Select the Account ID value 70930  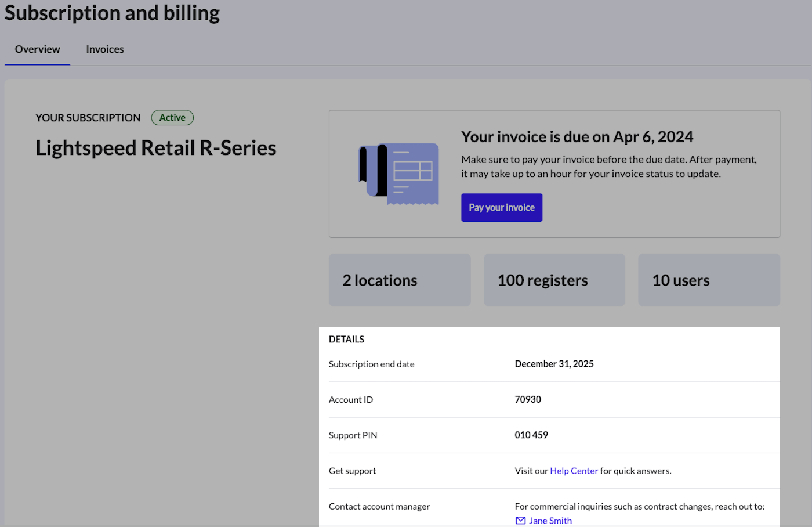[x=528, y=399]
